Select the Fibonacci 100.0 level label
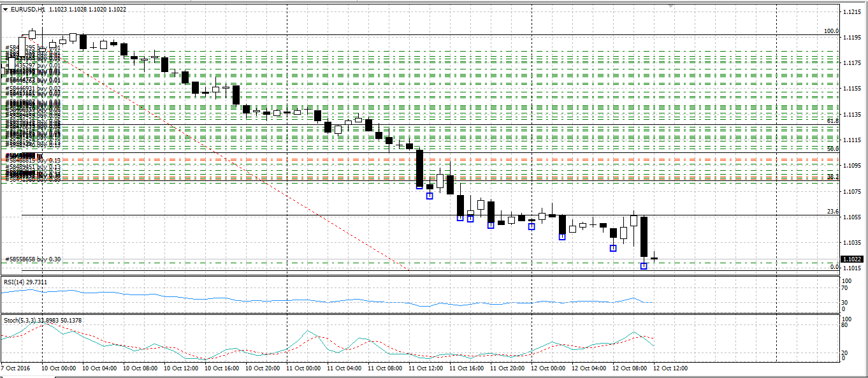This screenshot has height=378, width=868. coord(832,31)
